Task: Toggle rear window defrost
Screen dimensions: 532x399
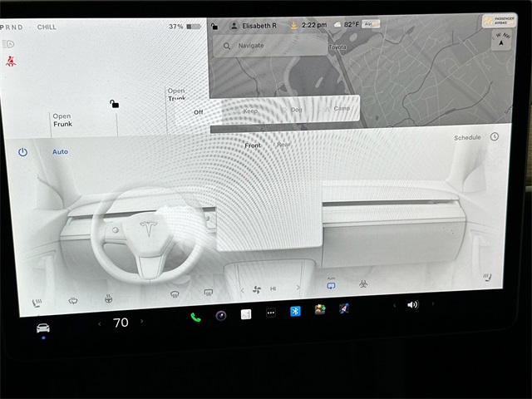Action: tap(209, 292)
